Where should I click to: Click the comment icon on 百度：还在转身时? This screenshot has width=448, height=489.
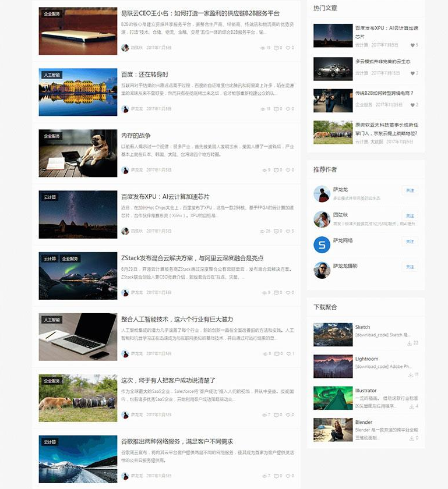pyautogui.click(x=276, y=109)
